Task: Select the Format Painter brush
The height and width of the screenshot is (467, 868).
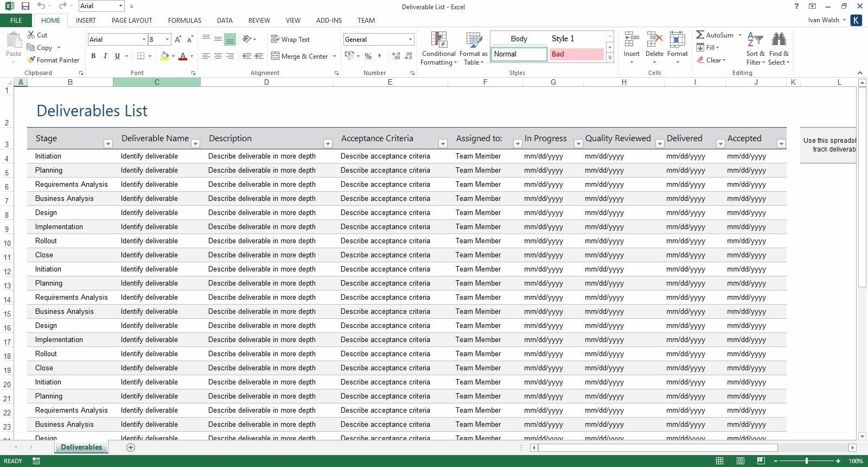Action: pos(31,60)
